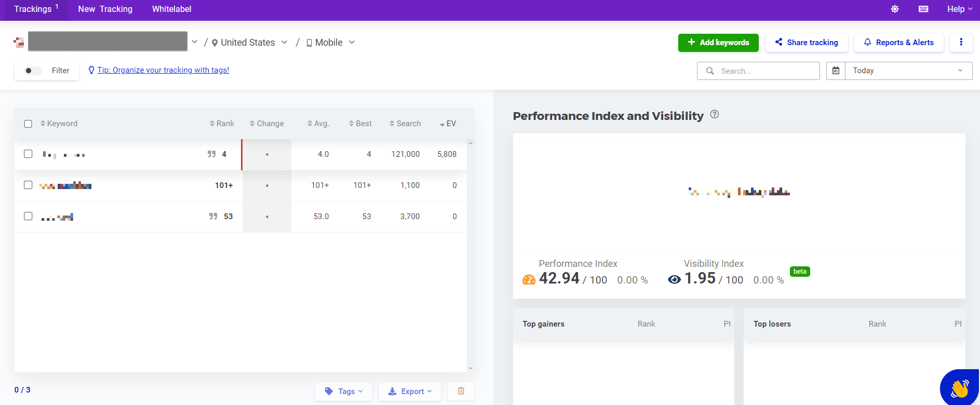Open the organize tracking with tags tip link
This screenshot has height=405, width=980.
[x=163, y=70]
